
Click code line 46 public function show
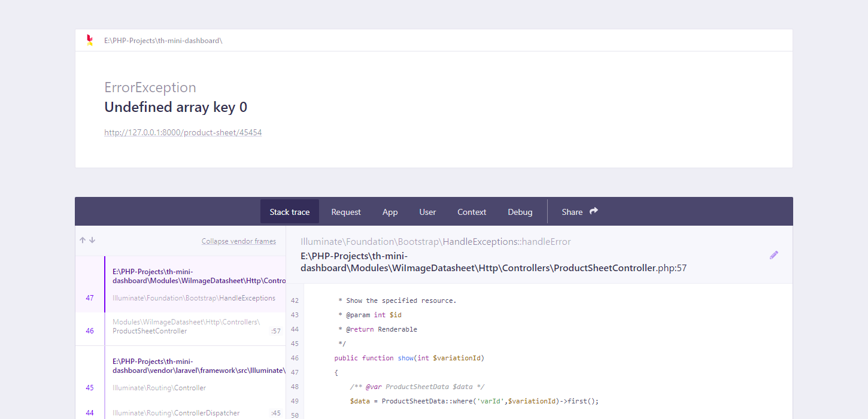[409, 358]
